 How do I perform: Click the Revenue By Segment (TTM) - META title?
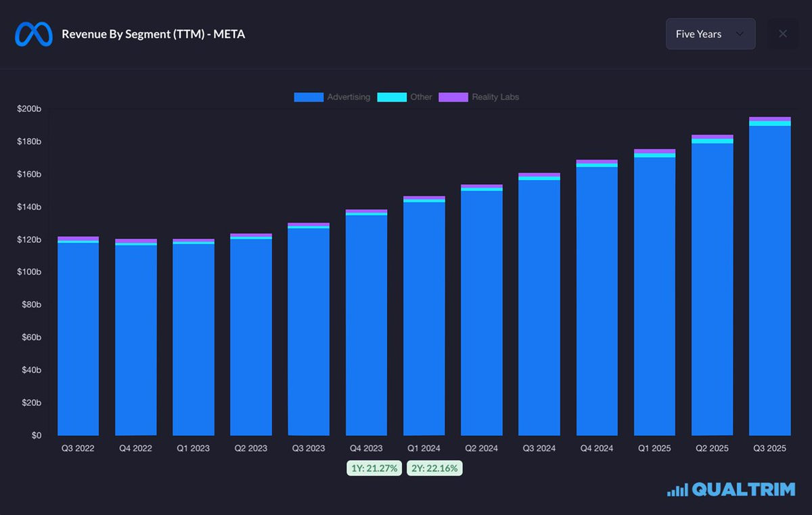(154, 34)
